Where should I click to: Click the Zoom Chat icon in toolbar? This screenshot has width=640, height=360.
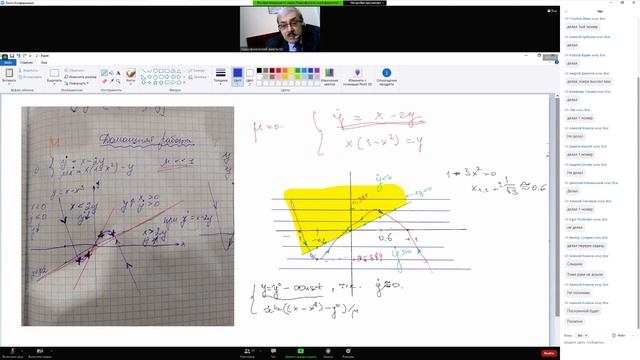coord(273,351)
